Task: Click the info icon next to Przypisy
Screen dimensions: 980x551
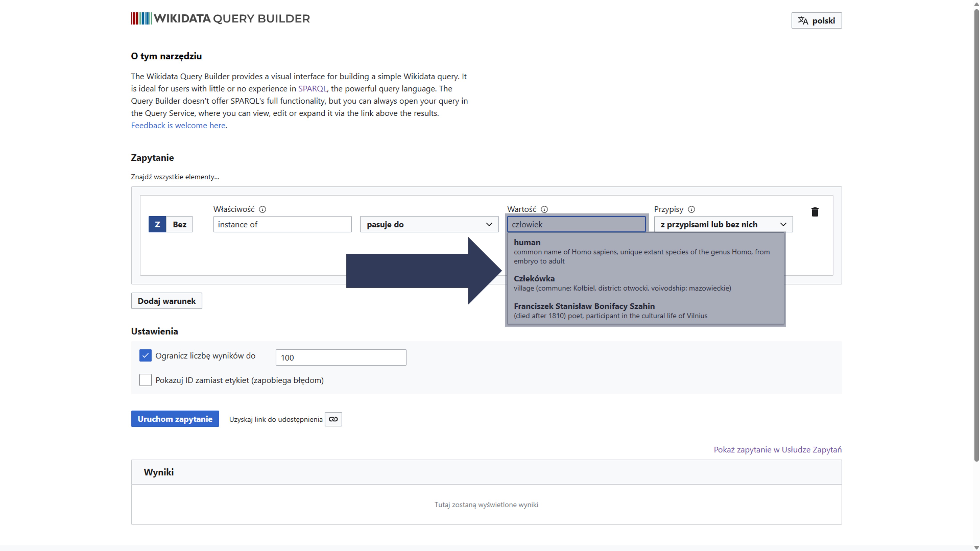Action: (691, 209)
